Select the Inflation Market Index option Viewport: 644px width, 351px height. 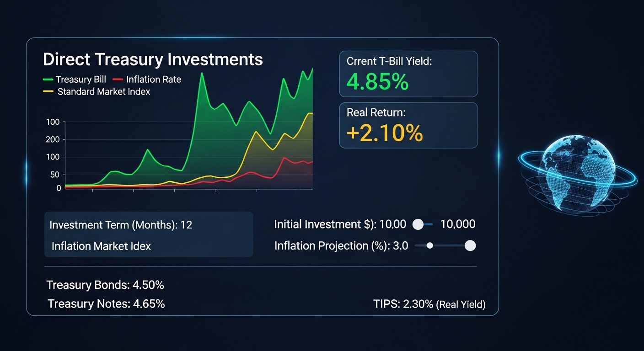[x=101, y=246]
